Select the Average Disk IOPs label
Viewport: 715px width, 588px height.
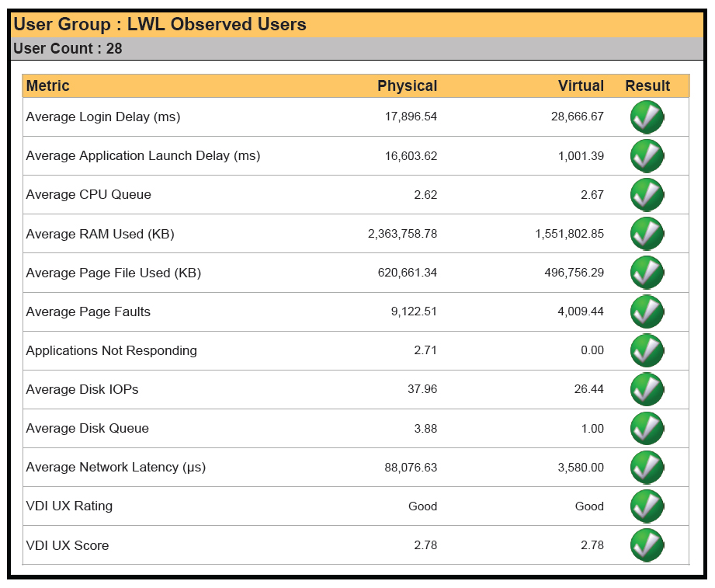click(x=82, y=389)
